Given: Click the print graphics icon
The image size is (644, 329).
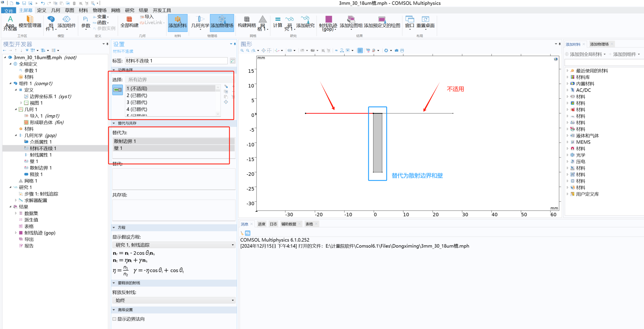Looking at the screenshot, I should [x=402, y=50].
